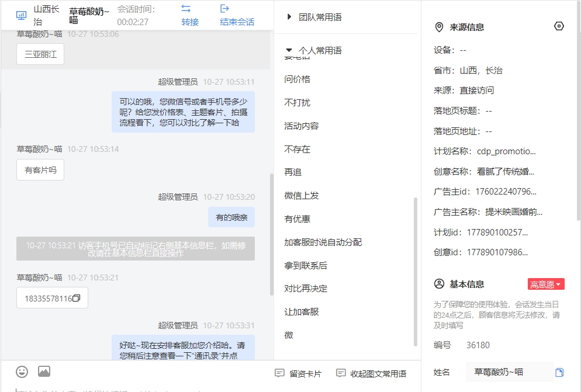
Task: Click the 广告主id 176022240796... value
Action: pyautogui.click(x=506, y=192)
